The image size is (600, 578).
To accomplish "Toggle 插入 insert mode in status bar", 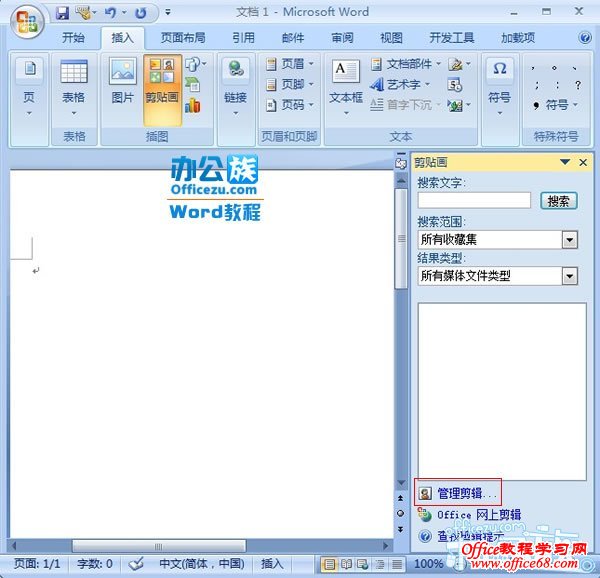I will [272, 563].
